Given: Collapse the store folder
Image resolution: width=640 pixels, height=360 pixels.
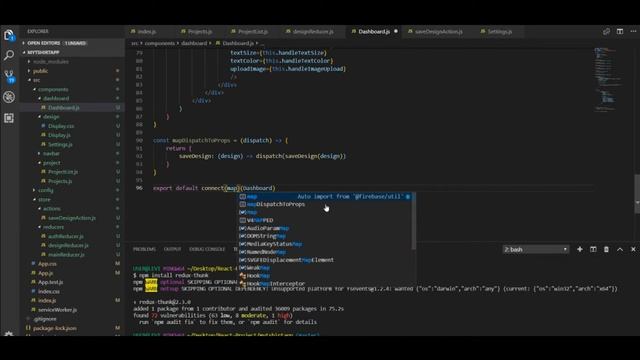Looking at the screenshot, I should (34, 200).
